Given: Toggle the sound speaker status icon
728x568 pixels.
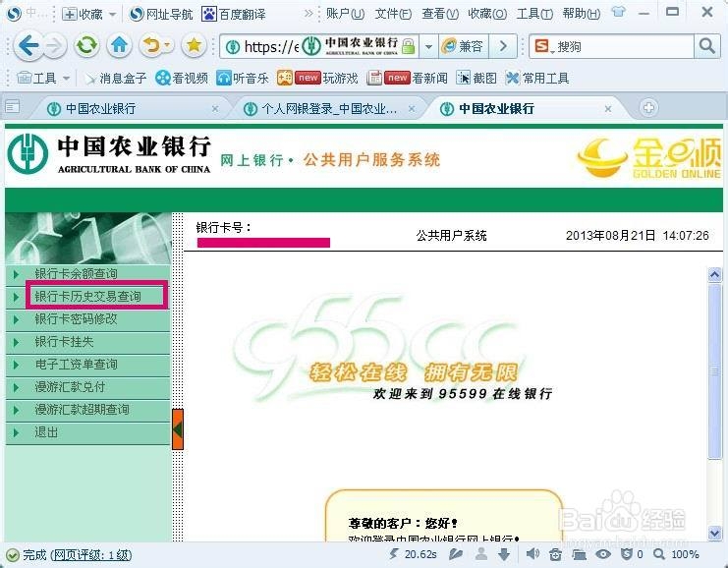Looking at the screenshot, I should click(x=532, y=553).
